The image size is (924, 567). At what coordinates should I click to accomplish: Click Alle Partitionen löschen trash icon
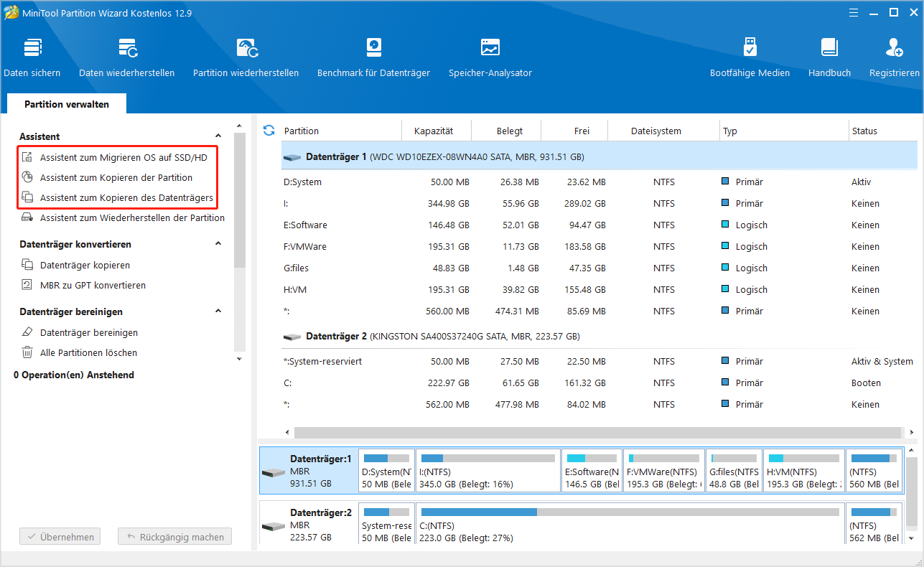tap(27, 352)
